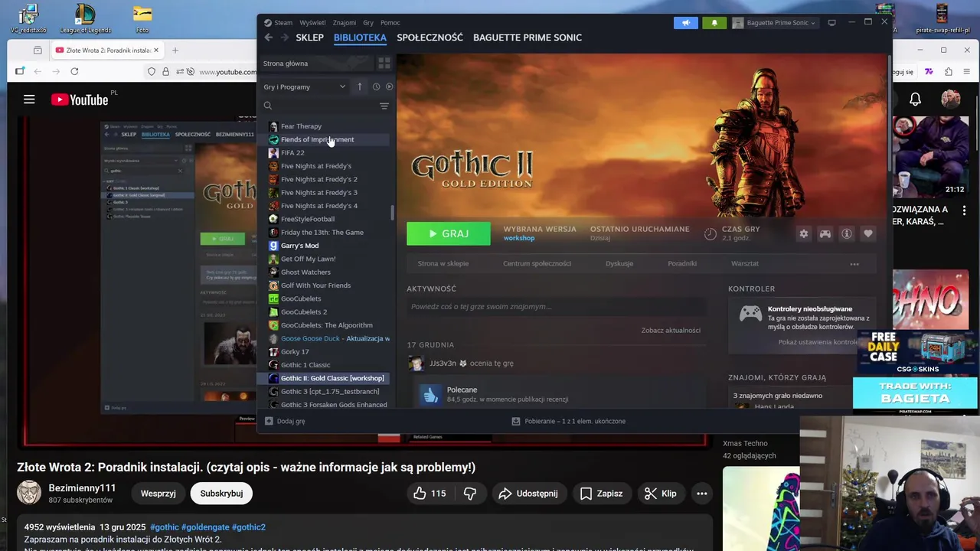Image resolution: width=980 pixels, height=551 pixels.
Task: Open pirate-swap-refill-pl desktop icon
Action: 942,18
